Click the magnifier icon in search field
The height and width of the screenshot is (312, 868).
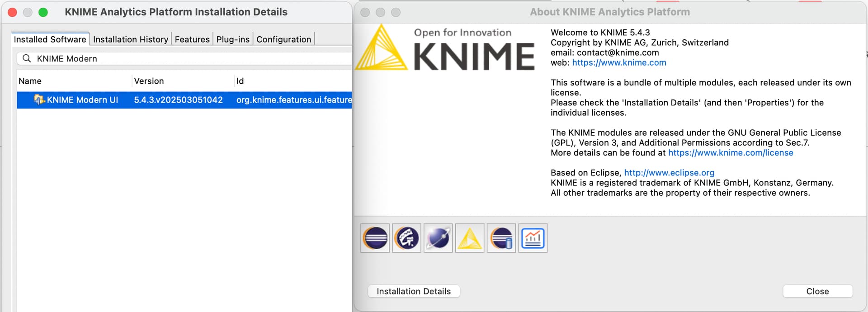coord(27,58)
